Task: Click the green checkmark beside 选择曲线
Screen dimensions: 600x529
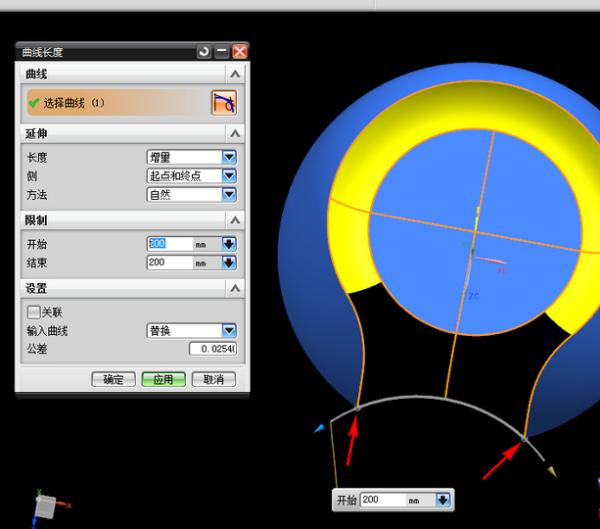Action: coord(33,102)
